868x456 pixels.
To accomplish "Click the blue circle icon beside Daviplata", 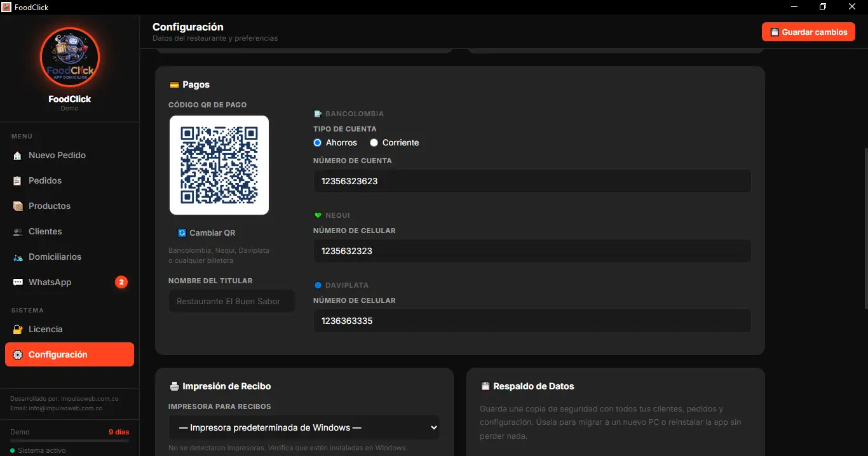I will [x=318, y=285].
